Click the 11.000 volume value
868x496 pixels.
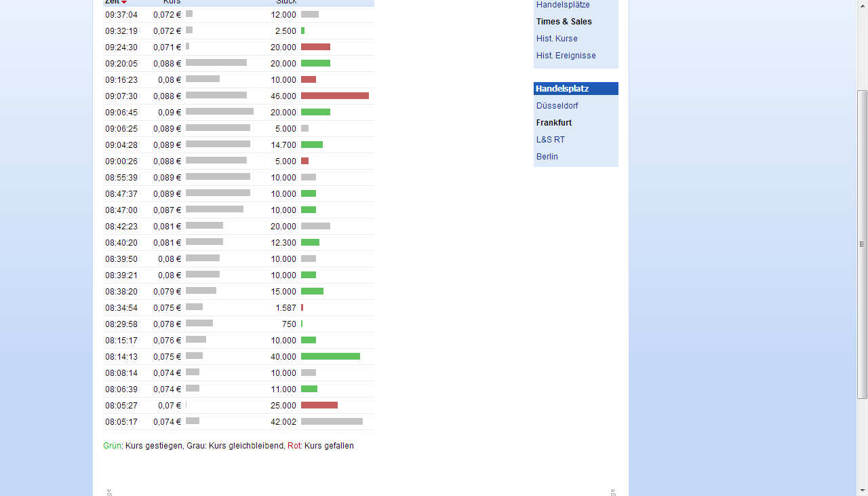tap(283, 389)
